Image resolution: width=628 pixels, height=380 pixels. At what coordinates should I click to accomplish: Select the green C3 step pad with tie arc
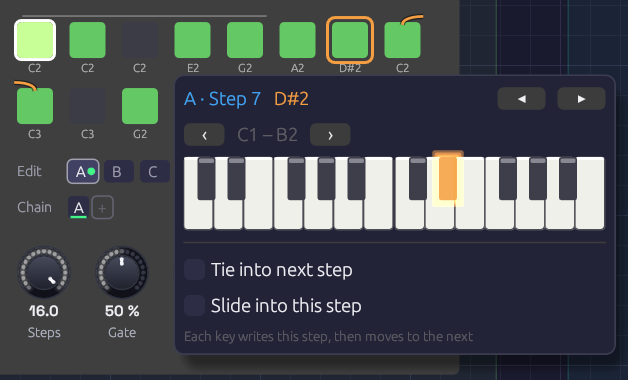click(x=35, y=106)
